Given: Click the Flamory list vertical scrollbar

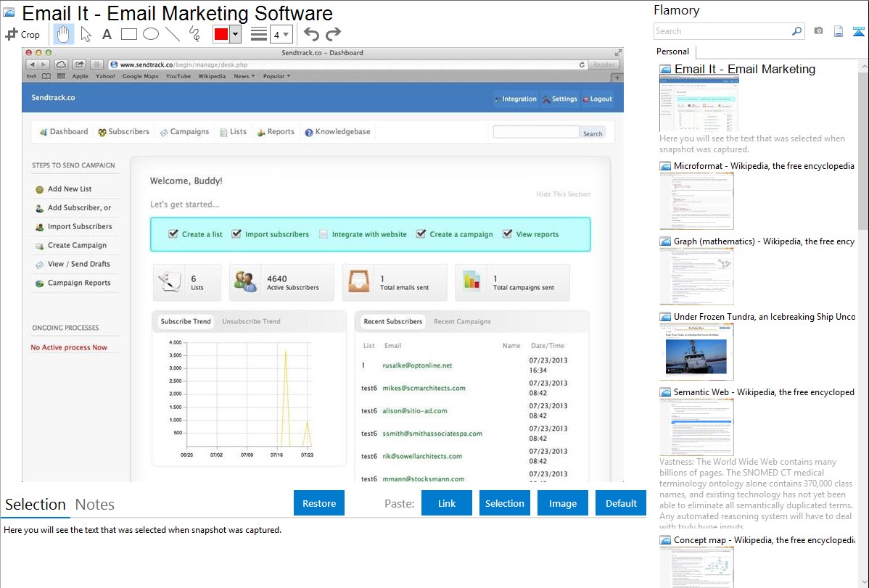Looking at the screenshot, I should 863,149.
